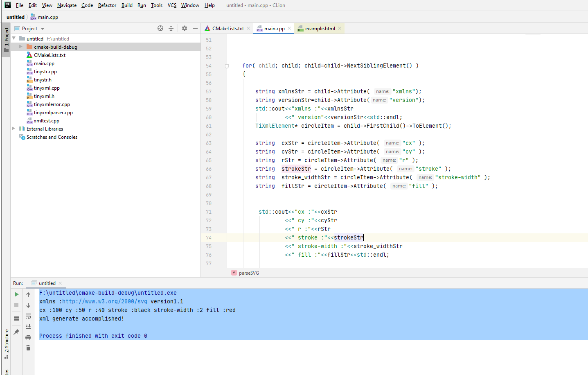The height and width of the screenshot is (375, 588).
Task: Rerun the untitled application
Action: (x=16, y=294)
